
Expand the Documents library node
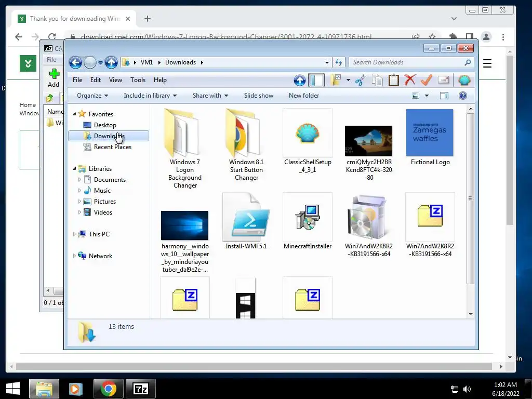click(79, 179)
